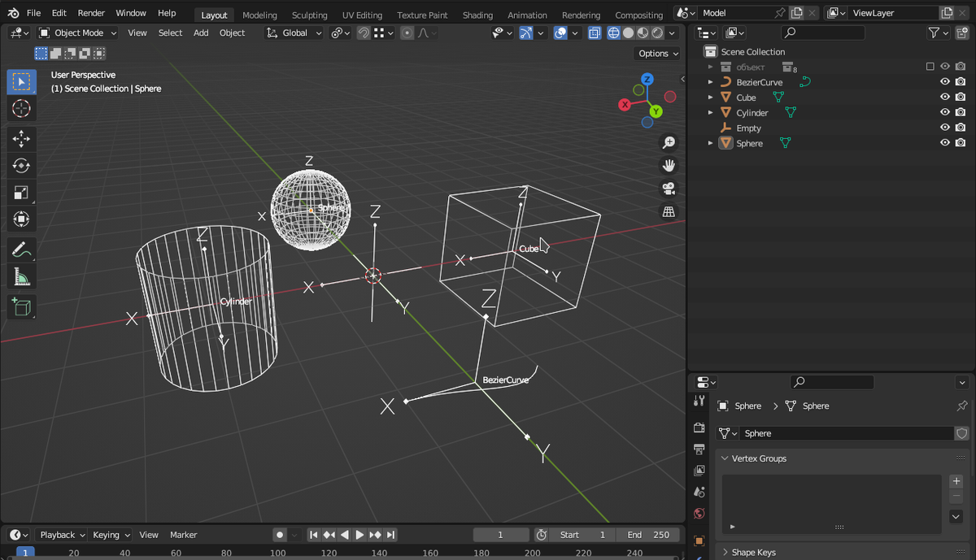Toggle X-Ray mode in viewport header

[595, 33]
